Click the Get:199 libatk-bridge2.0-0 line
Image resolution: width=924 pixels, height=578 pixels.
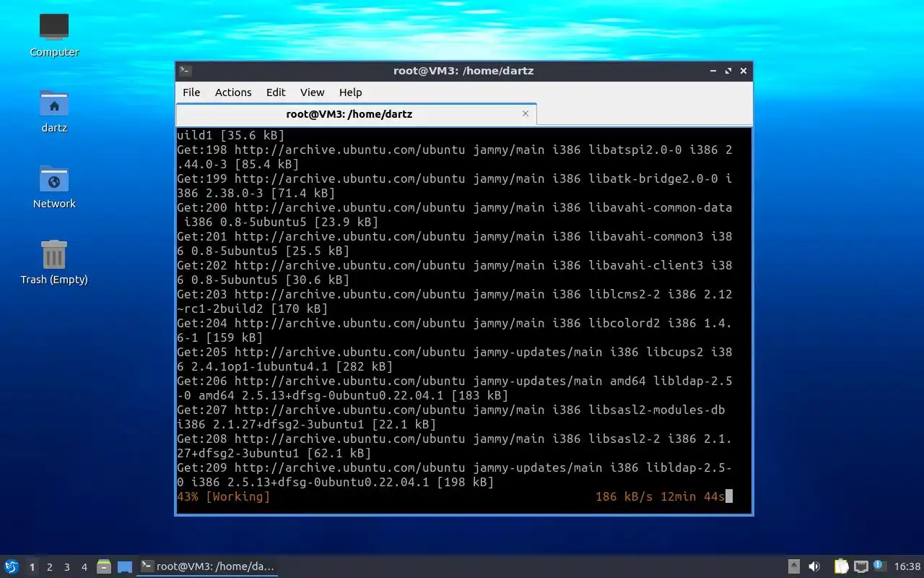coord(455,186)
